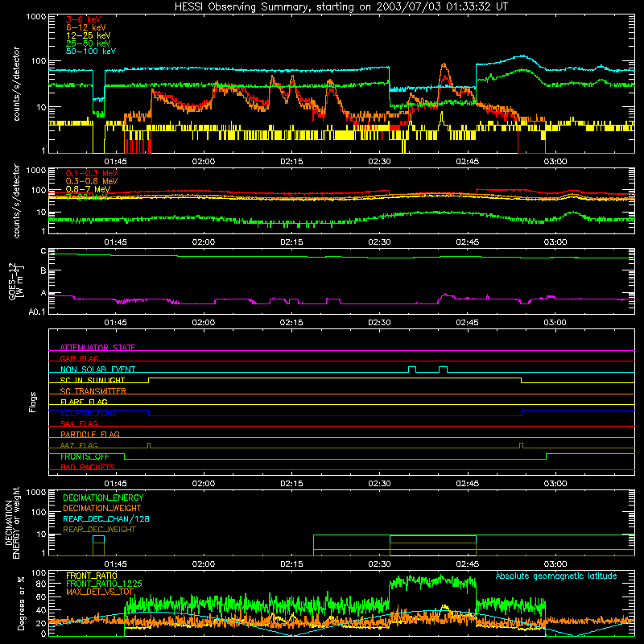
Task: Click the PARTICLE_FLAG label
Action: tap(90, 434)
